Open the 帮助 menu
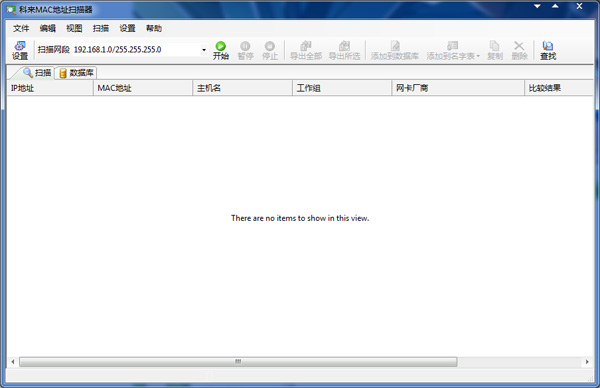600x388 pixels. pos(154,28)
